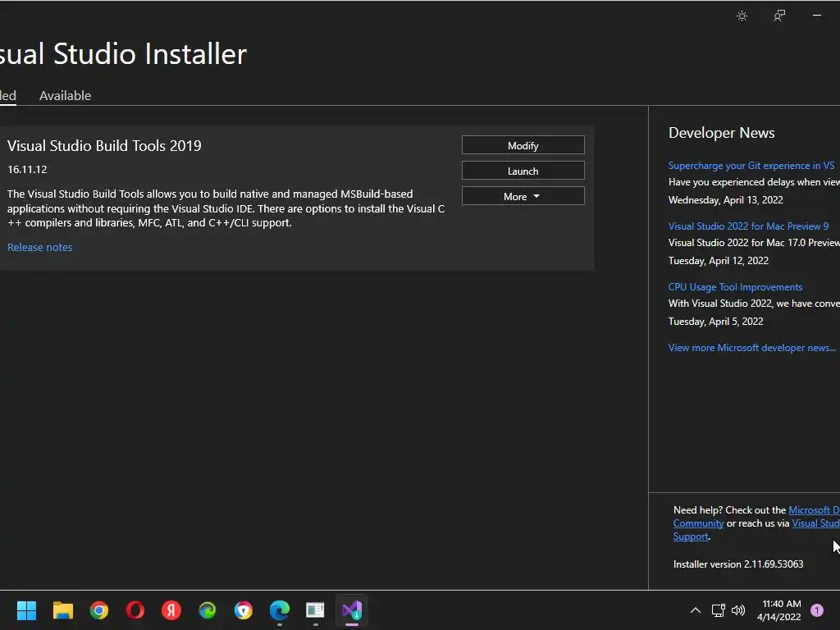Screen dimensions: 840x630
Task: Select the Tuesday, April 12, 2022 date
Action: 719,261
